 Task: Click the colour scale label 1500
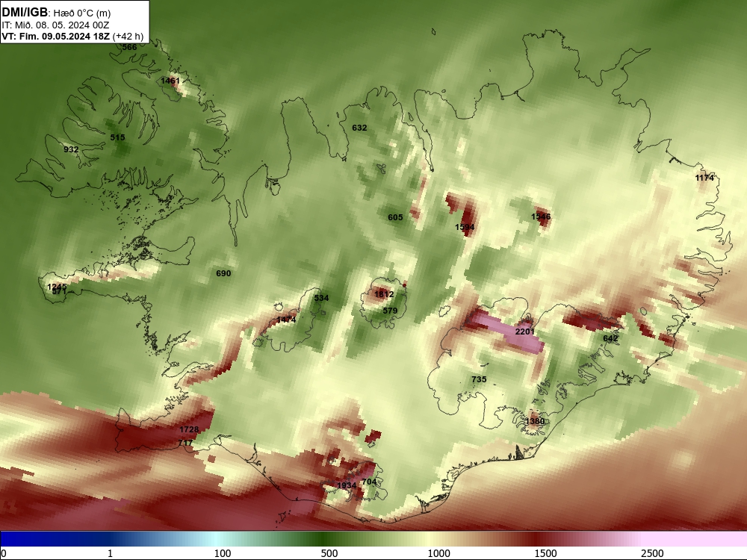pyautogui.click(x=545, y=553)
